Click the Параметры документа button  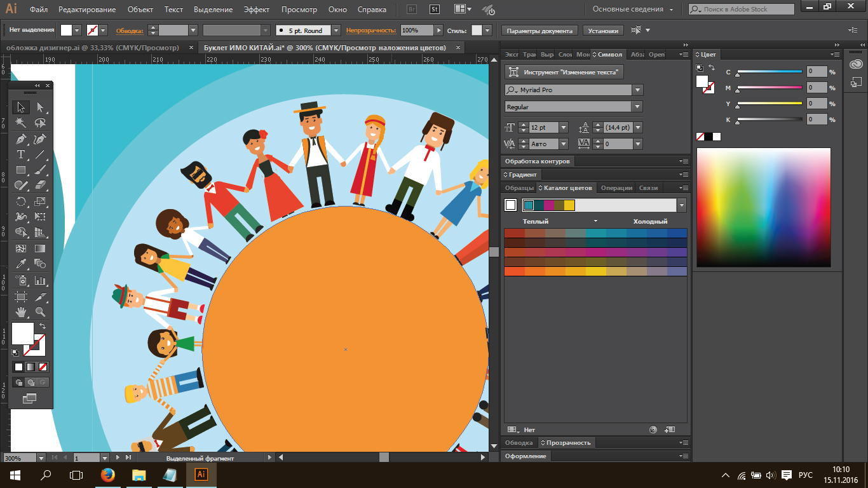coord(539,30)
